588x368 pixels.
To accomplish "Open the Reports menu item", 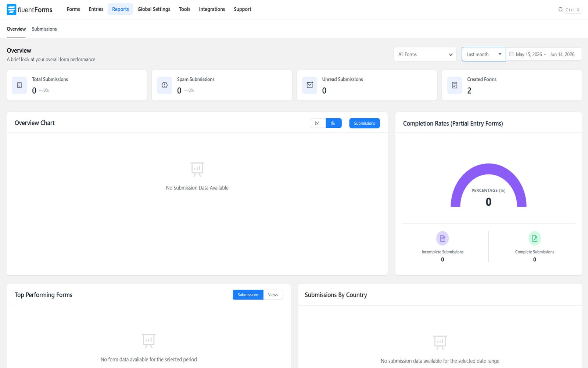I will click(121, 9).
